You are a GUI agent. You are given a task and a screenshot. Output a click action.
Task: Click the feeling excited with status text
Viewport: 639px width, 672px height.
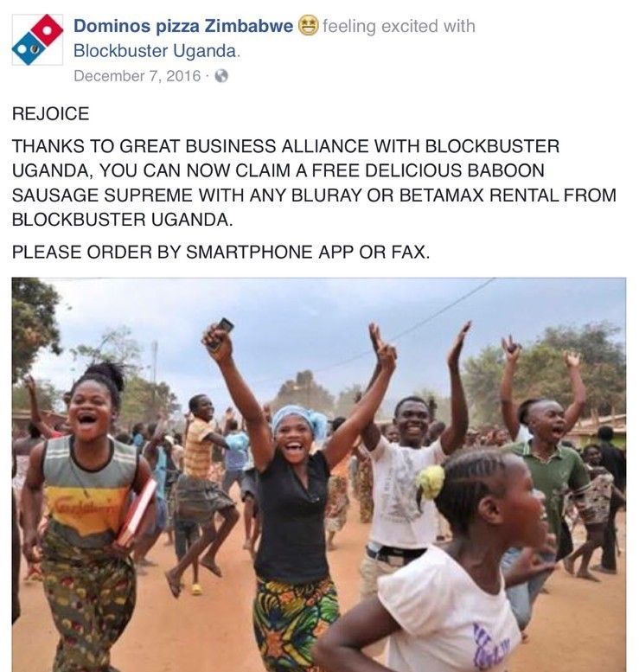(x=399, y=26)
